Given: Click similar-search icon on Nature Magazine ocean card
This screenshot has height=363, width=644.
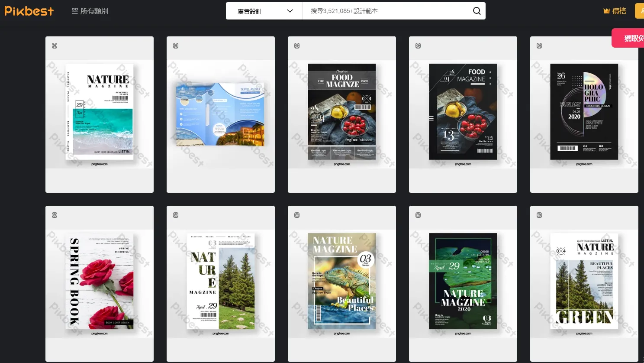Looking at the screenshot, I should coord(55,45).
